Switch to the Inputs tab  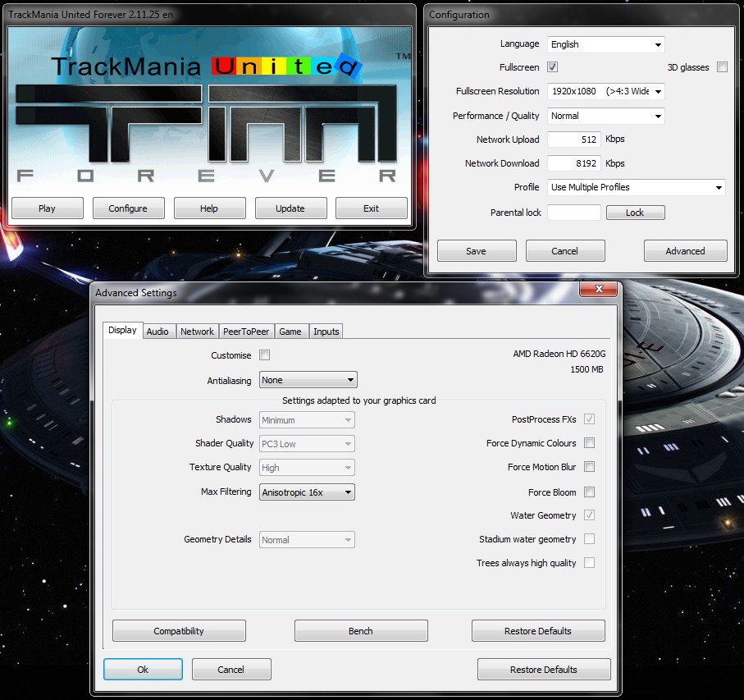(326, 332)
